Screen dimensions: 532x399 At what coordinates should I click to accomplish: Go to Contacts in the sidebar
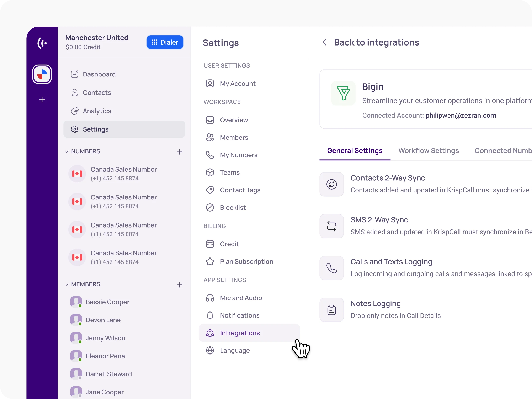[x=124, y=93]
